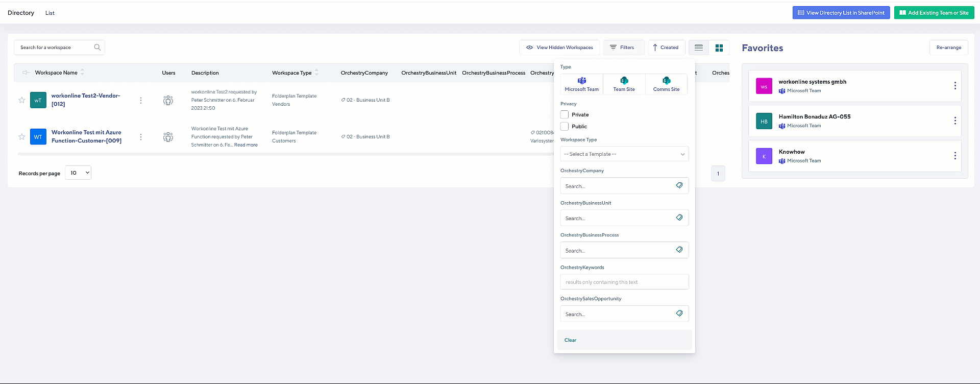Star the workonline Test2-Vendor workspace as favorite

pyautogui.click(x=22, y=100)
